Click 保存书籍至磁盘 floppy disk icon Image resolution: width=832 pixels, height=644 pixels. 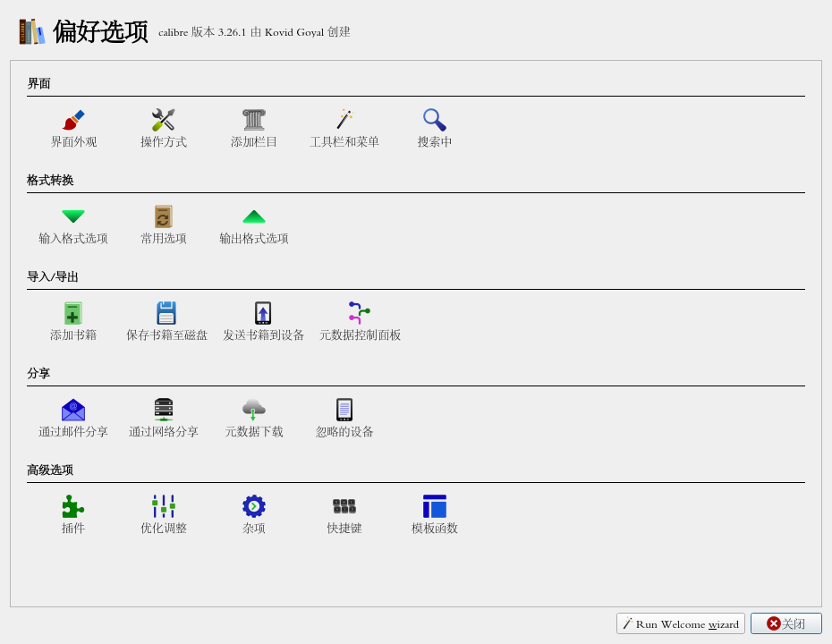[166, 313]
